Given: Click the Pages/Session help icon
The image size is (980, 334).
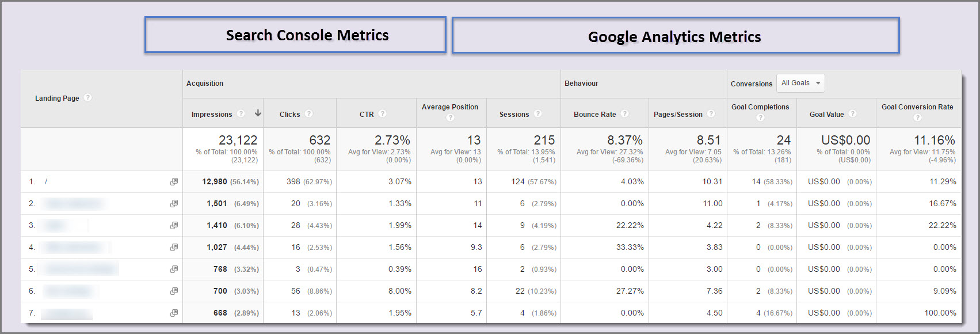Looking at the screenshot, I should [x=711, y=114].
